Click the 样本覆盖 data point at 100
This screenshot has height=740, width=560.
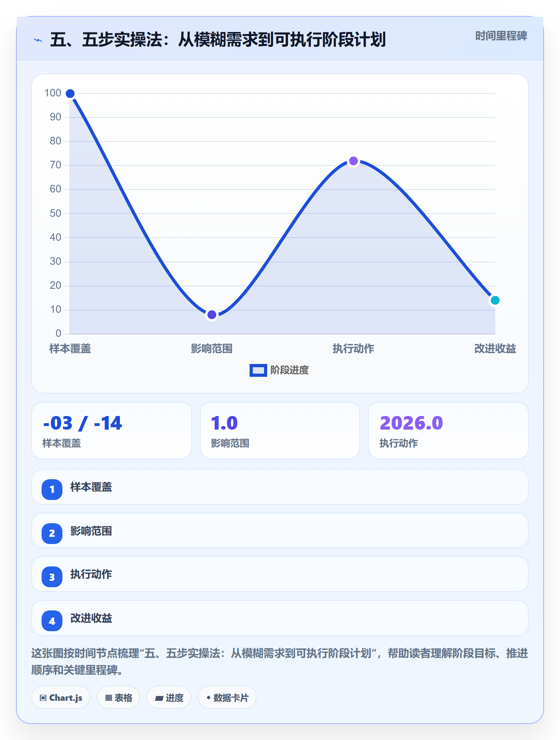70,94
